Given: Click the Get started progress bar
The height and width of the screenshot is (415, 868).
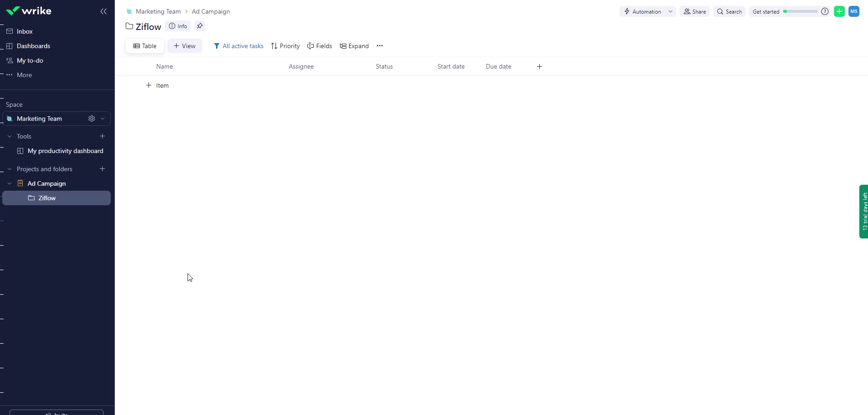Looking at the screenshot, I should click(799, 11).
